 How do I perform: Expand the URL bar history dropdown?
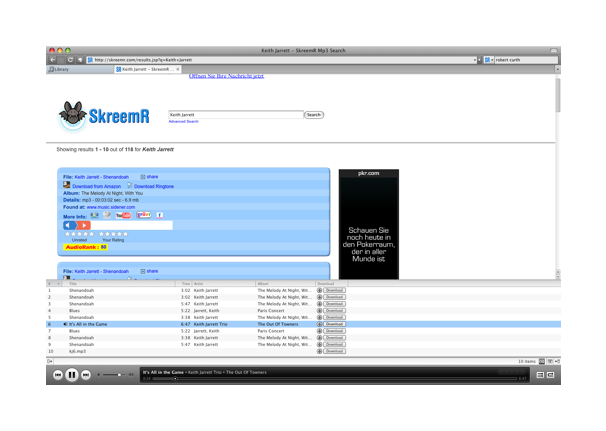(x=475, y=60)
